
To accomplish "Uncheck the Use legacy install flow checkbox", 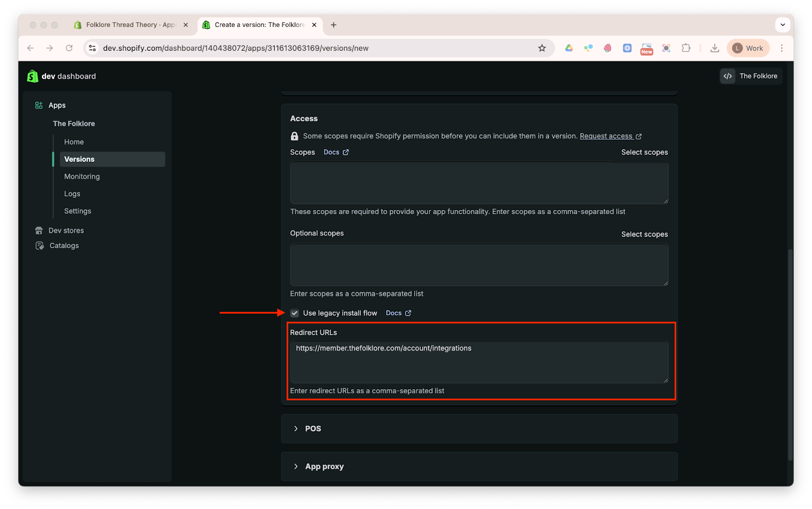I will (x=294, y=313).
